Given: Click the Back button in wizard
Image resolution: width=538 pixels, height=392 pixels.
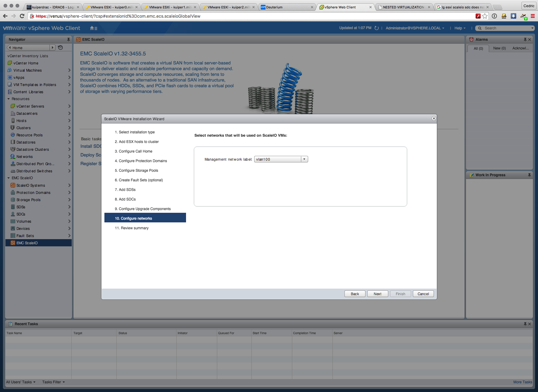Looking at the screenshot, I should pyautogui.click(x=355, y=294).
